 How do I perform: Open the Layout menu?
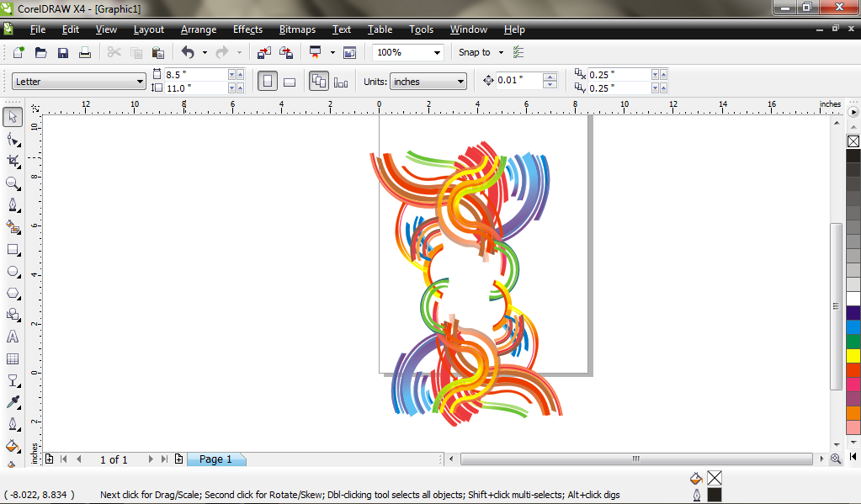click(x=149, y=29)
